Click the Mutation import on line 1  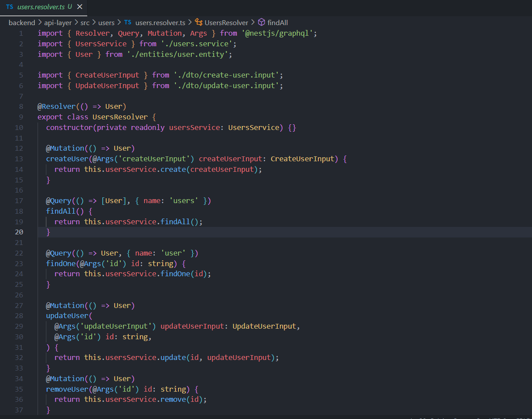tap(164, 33)
